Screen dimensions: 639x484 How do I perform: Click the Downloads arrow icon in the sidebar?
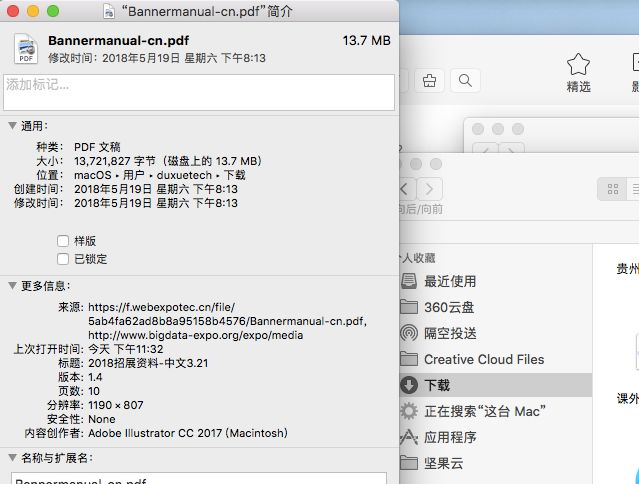point(409,385)
